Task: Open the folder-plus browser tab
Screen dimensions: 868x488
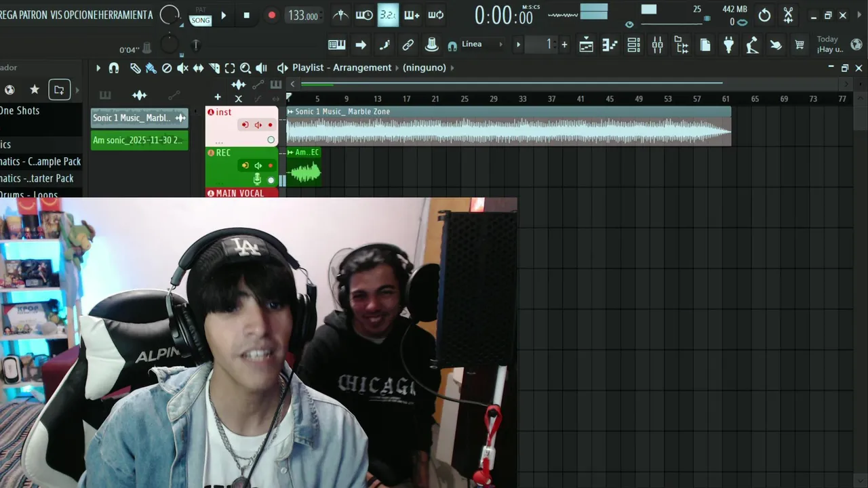Action: point(59,89)
